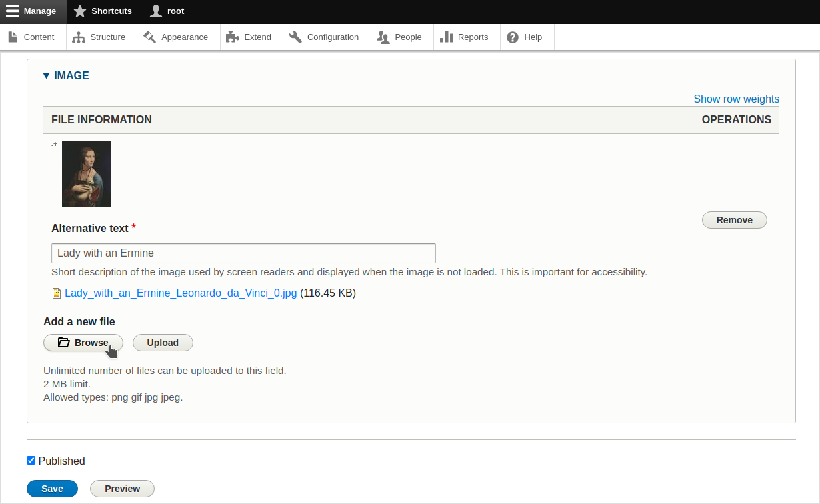Image resolution: width=820 pixels, height=504 pixels.
Task: Click the OPERATIONS column header
Action: tap(737, 120)
